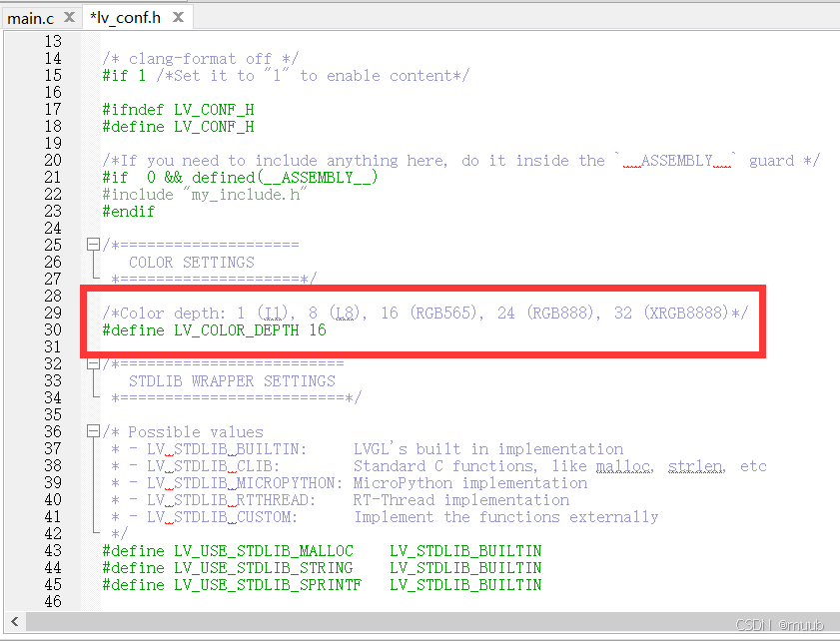Close the modified lv_conf.h tab

179,16
